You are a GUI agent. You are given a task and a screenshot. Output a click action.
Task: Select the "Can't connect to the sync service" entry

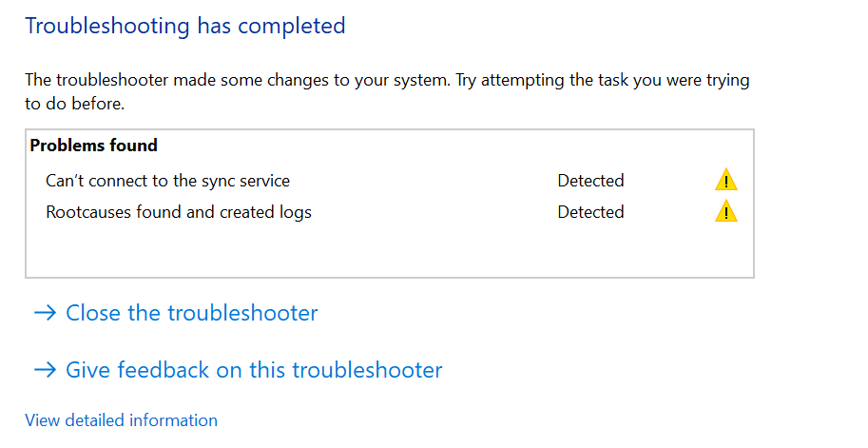pyautogui.click(x=167, y=181)
